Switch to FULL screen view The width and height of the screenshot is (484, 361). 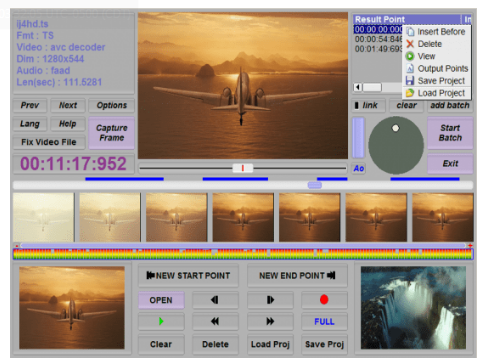coord(324,322)
